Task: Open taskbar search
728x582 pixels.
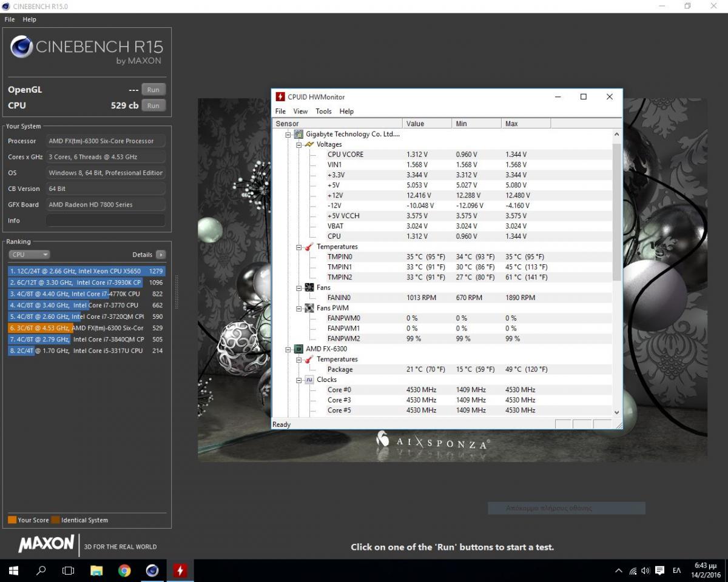Action: point(41,570)
